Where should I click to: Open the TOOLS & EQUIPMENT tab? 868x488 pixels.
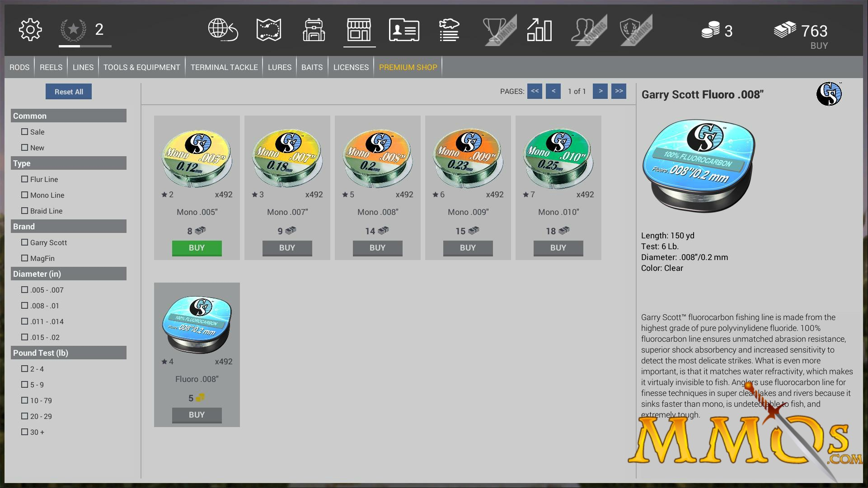142,67
